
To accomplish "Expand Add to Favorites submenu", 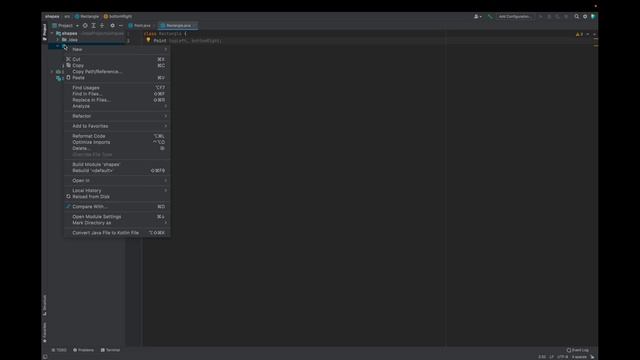I will pyautogui.click(x=117, y=126).
